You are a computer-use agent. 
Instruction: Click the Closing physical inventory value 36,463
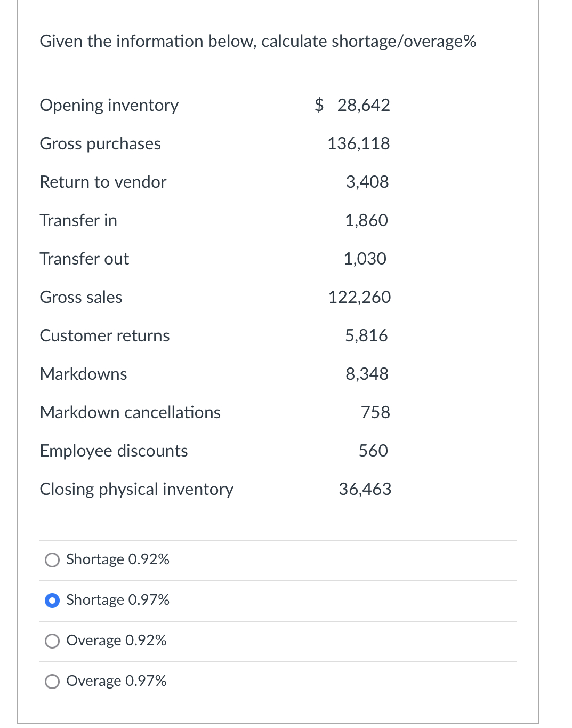pyautogui.click(x=365, y=489)
